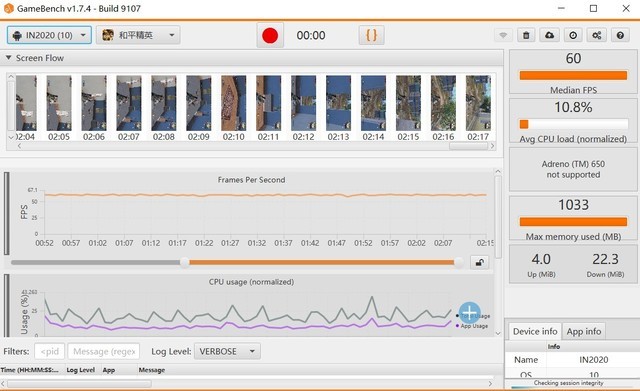Click the Frames Per Second chart title
Viewport: 640px width, 391px height.
click(x=251, y=180)
